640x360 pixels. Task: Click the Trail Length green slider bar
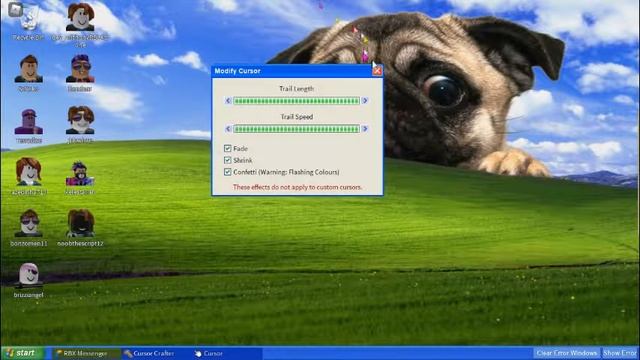tap(296, 101)
